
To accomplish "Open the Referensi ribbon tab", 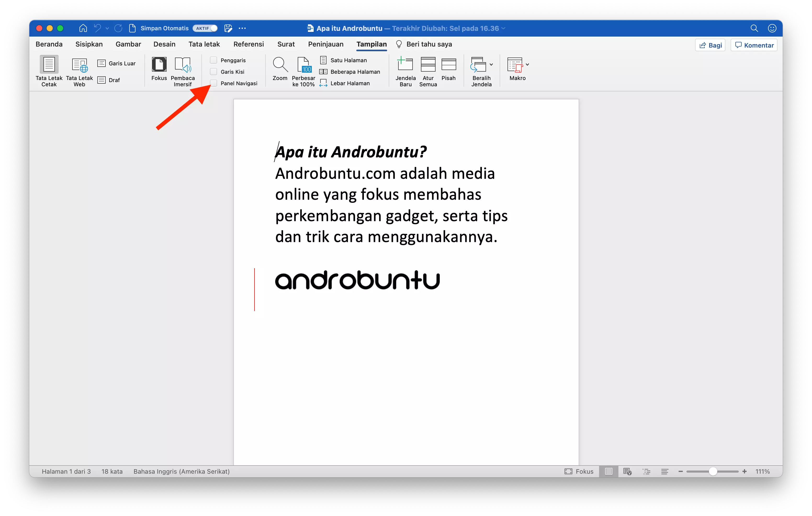I will (x=249, y=44).
